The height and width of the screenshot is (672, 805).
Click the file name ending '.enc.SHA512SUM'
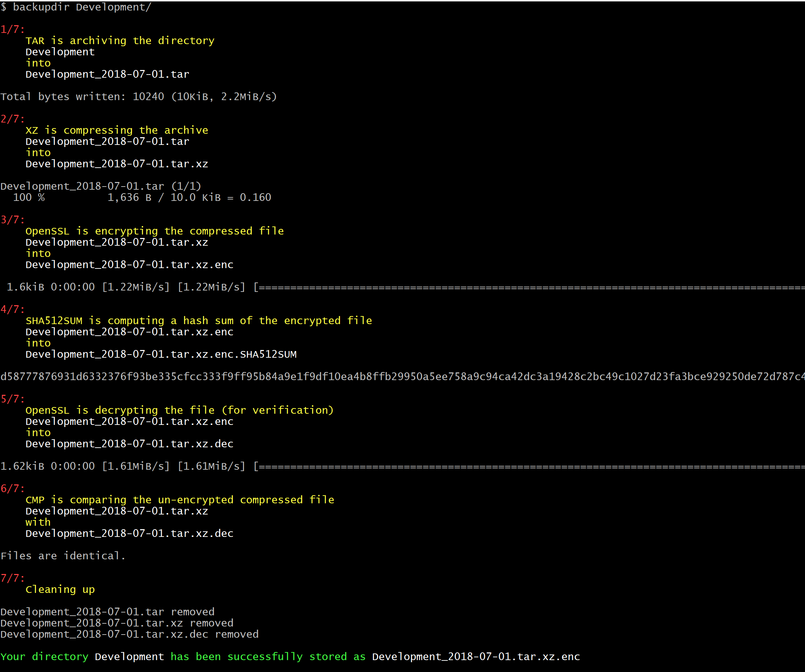pos(161,355)
